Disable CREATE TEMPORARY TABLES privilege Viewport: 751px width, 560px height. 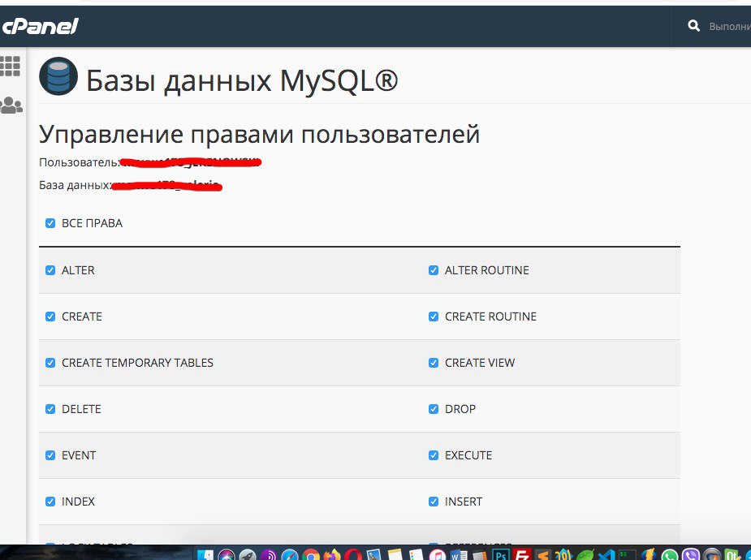click(50, 363)
